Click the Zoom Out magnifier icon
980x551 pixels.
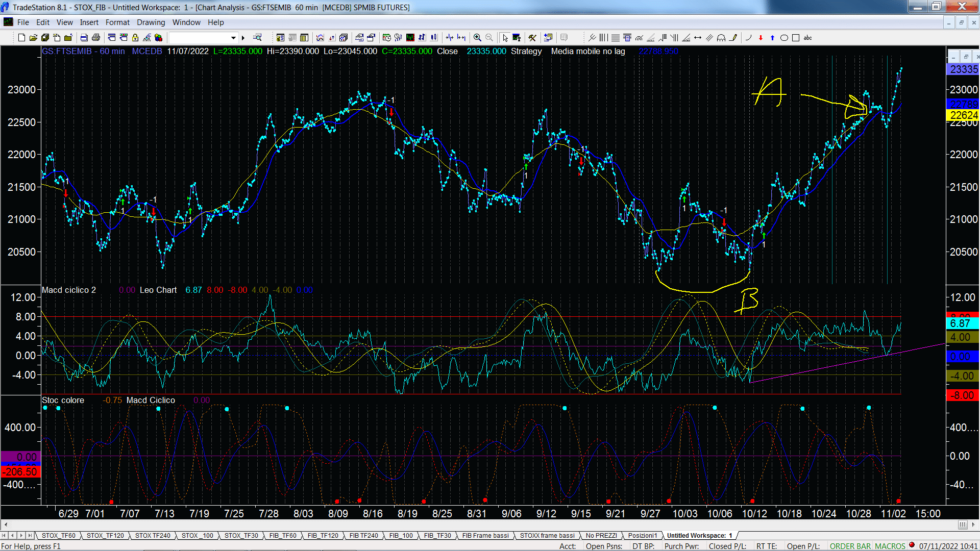pyautogui.click(x=489, y=38)
